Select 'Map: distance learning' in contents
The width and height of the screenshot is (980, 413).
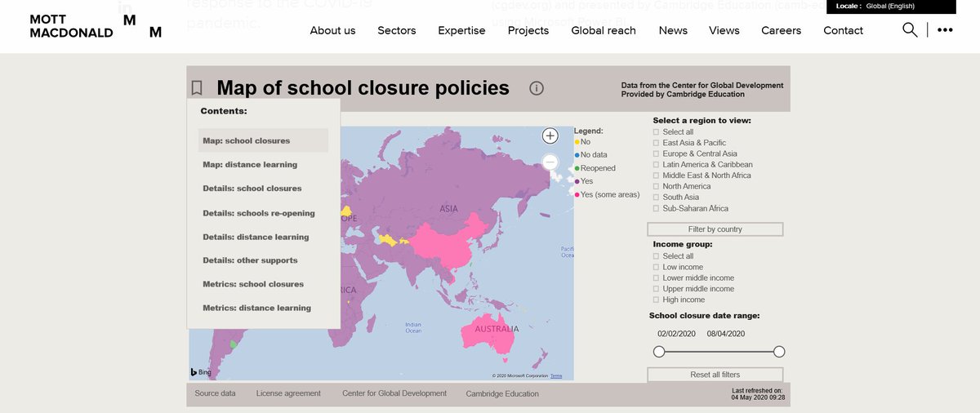[x=250, y=165]
